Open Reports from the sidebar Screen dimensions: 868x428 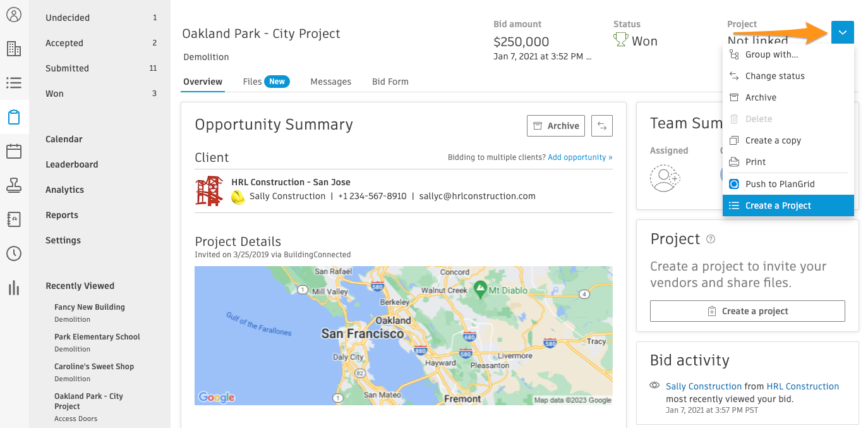click(x=62, y=215)
